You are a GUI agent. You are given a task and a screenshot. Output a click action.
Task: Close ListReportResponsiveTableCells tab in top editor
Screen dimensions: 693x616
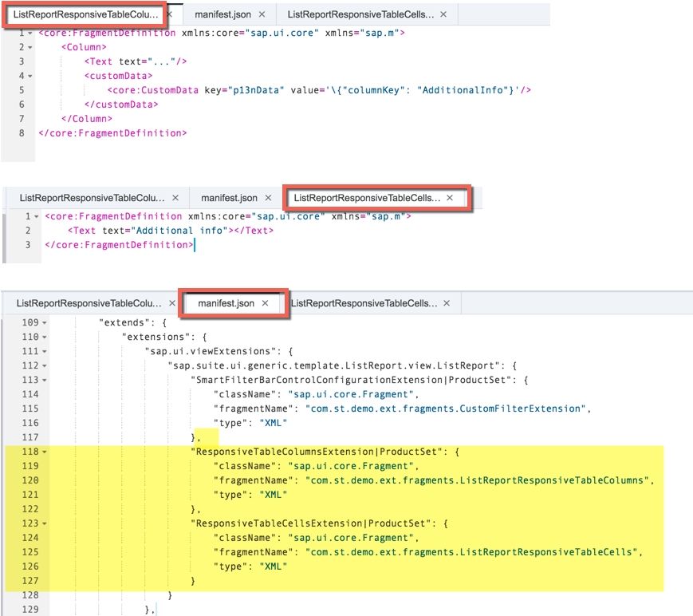443,15
